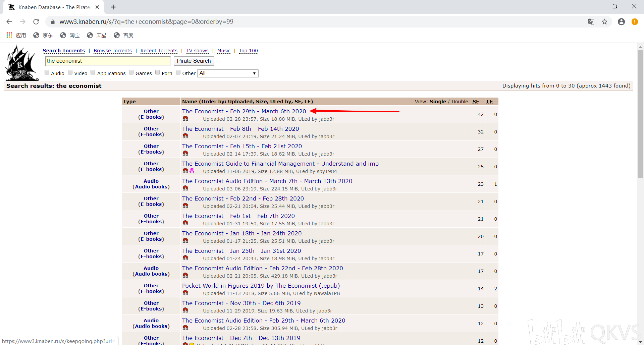The width and height of the screenshot is (644, 345).
Task: Close the Knaben Database browser tab
Action: tap(97, 7)
